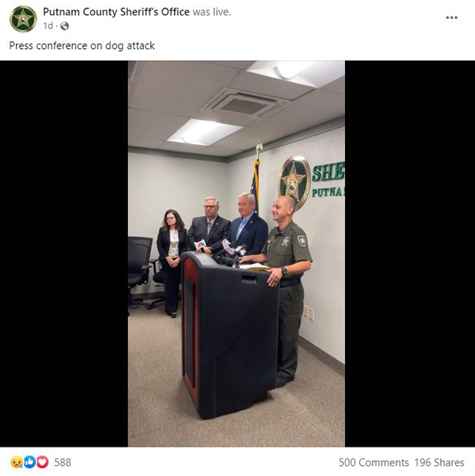475x476 pixels.
Task: Open the Putnam County Sheriff's Office profile picture
Action: (x=23, y=19)
